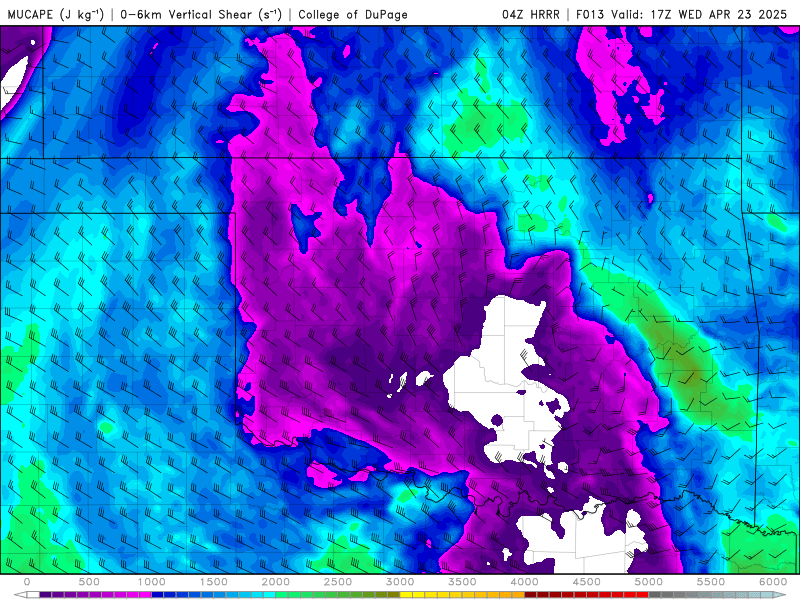Click the 1000 value on the color scale

point(152,582)
